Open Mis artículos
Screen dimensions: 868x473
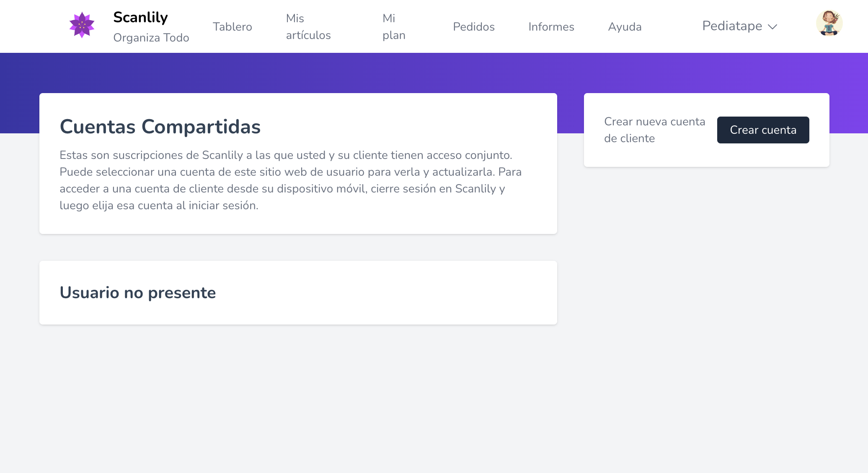308,26
